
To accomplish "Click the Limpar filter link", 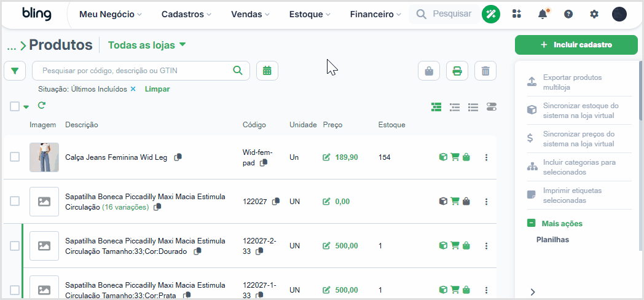I will click(x=157, y=89).
